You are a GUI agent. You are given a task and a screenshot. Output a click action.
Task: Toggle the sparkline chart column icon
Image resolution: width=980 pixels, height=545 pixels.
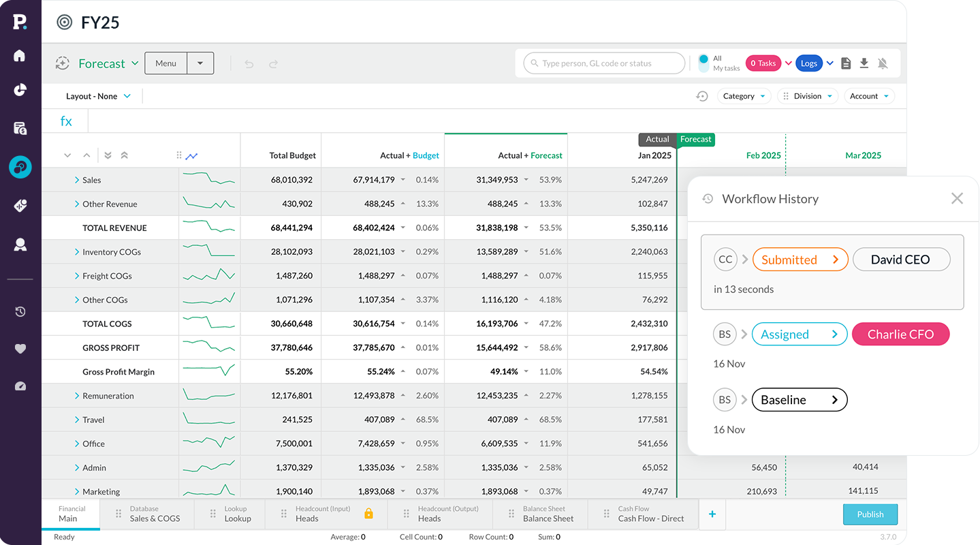pos(191,156)
